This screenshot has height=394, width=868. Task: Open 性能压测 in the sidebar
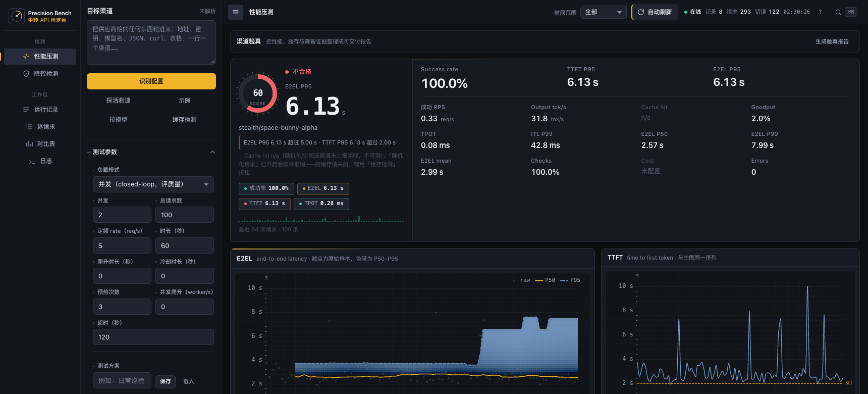pyautogui.click(x=40, y=57)
